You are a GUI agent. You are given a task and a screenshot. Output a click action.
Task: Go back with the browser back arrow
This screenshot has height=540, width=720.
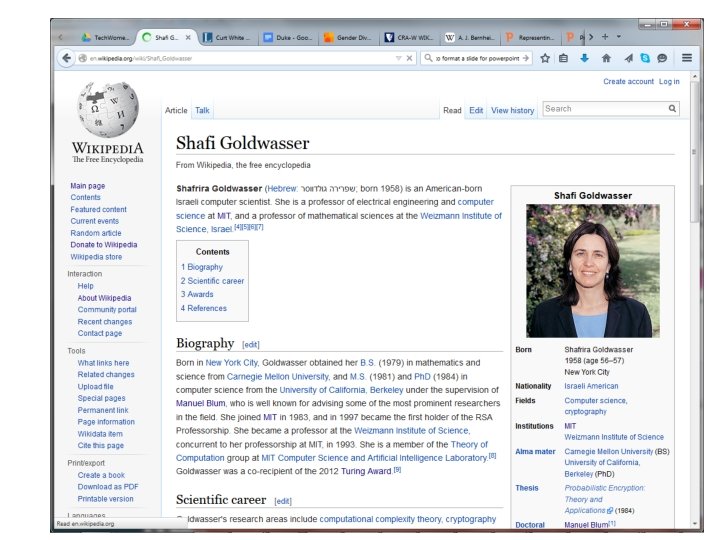66,58
